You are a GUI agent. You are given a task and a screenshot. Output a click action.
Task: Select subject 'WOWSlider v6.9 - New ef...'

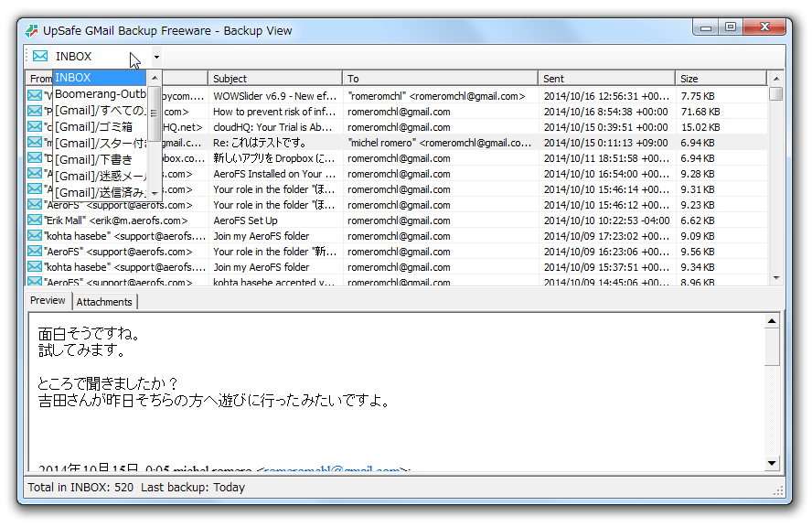(x=275, y=96)
